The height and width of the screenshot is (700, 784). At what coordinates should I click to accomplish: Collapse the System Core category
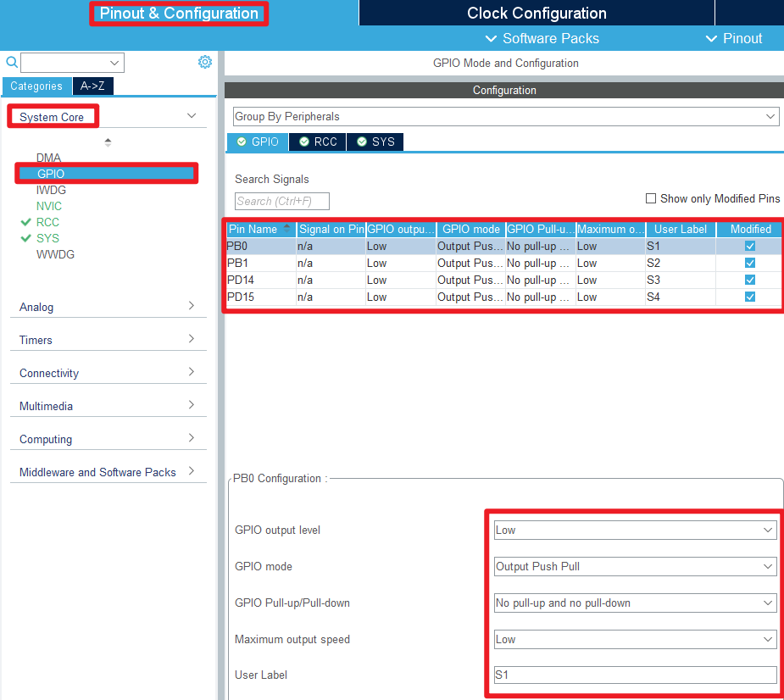pyautogui.click(x=192, y=116)
